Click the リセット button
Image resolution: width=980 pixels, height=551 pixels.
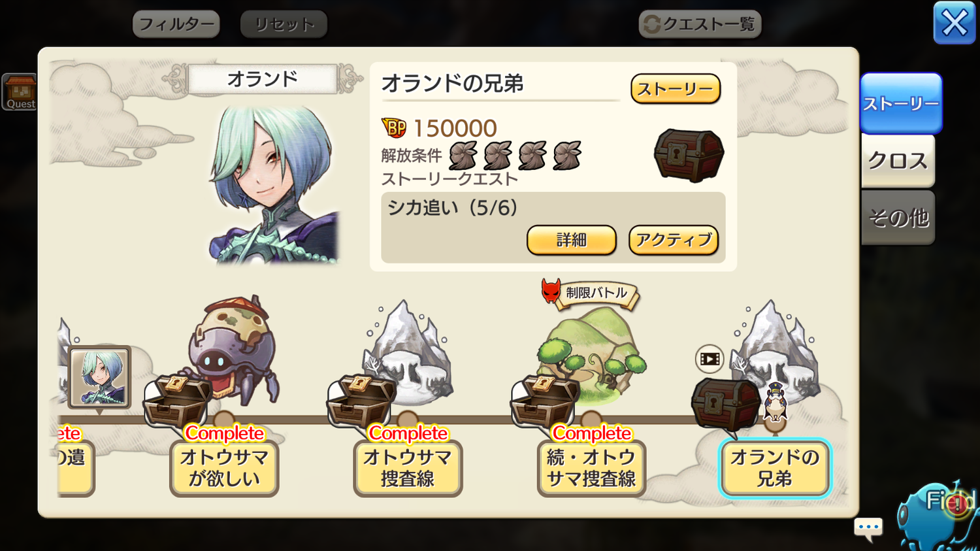tap(284, 24)
